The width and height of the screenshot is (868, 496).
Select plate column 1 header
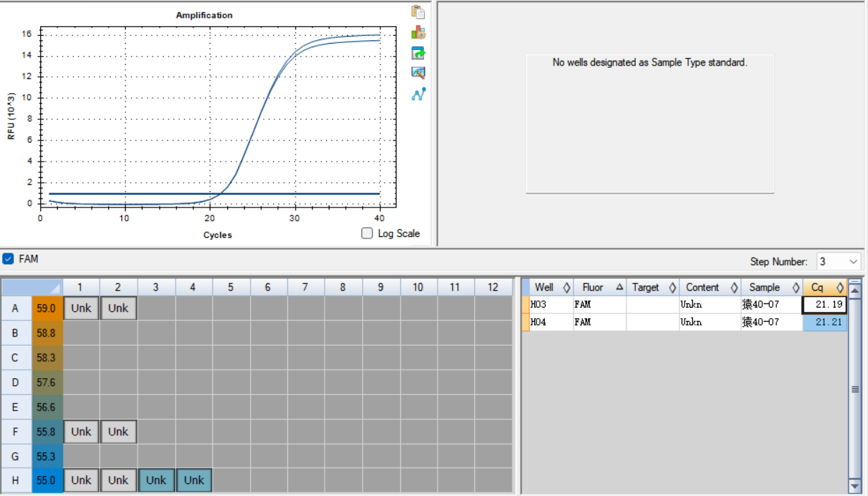tap(81, 287)
